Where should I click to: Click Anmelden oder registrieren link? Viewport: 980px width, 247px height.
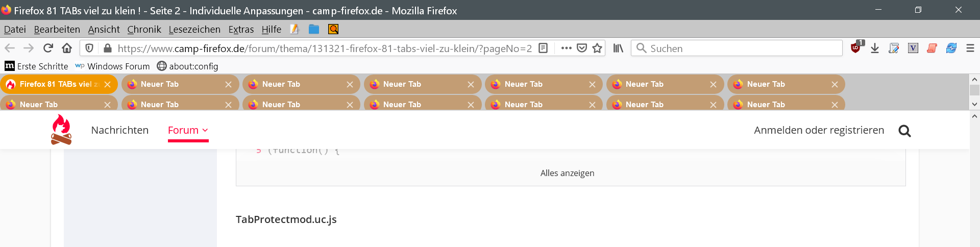click(819, 130)
